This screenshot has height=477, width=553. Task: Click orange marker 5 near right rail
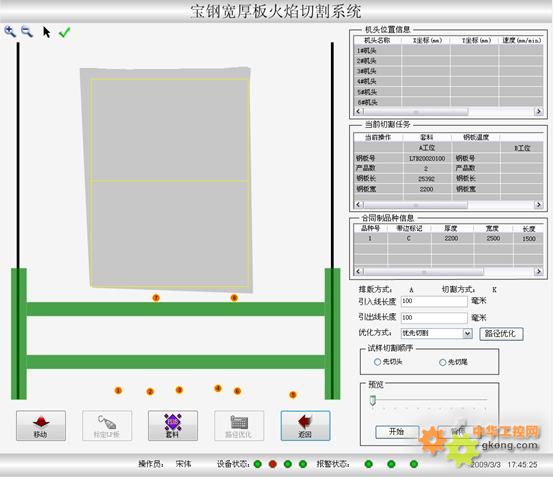293,395
